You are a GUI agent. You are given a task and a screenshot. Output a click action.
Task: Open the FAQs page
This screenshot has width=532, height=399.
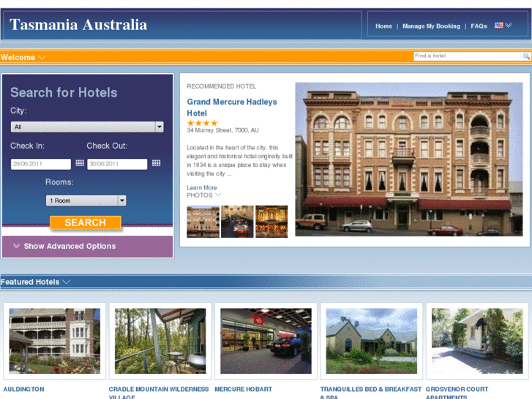tap(479, 26)
